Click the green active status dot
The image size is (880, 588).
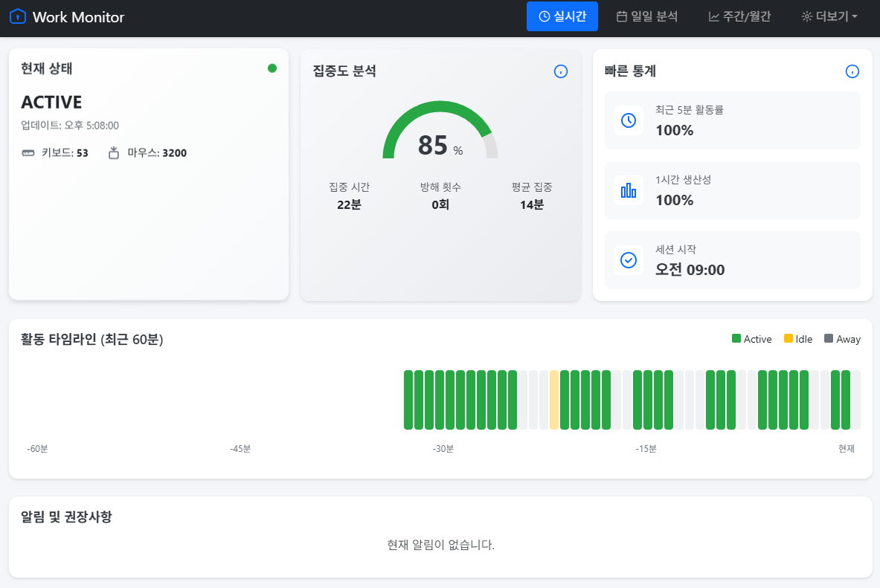(272, 68)
